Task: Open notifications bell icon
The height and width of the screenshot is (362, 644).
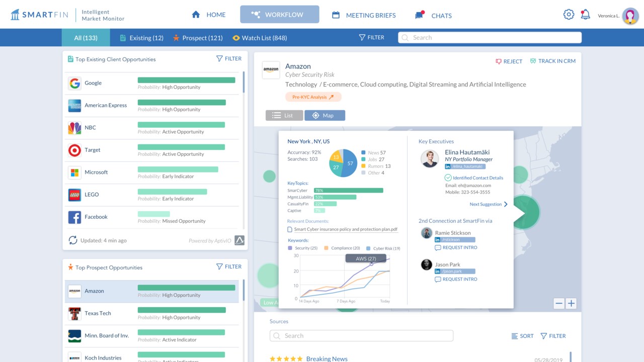Action: click(x=585, y=15)
